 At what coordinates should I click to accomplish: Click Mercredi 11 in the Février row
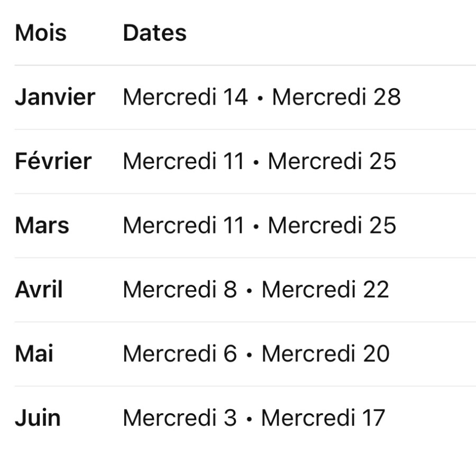tap(184, 161)
